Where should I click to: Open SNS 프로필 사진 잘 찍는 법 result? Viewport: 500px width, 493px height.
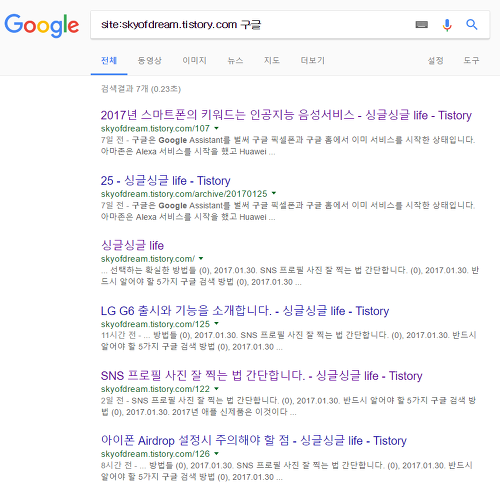pyautogui.click(x=262, y=376)
